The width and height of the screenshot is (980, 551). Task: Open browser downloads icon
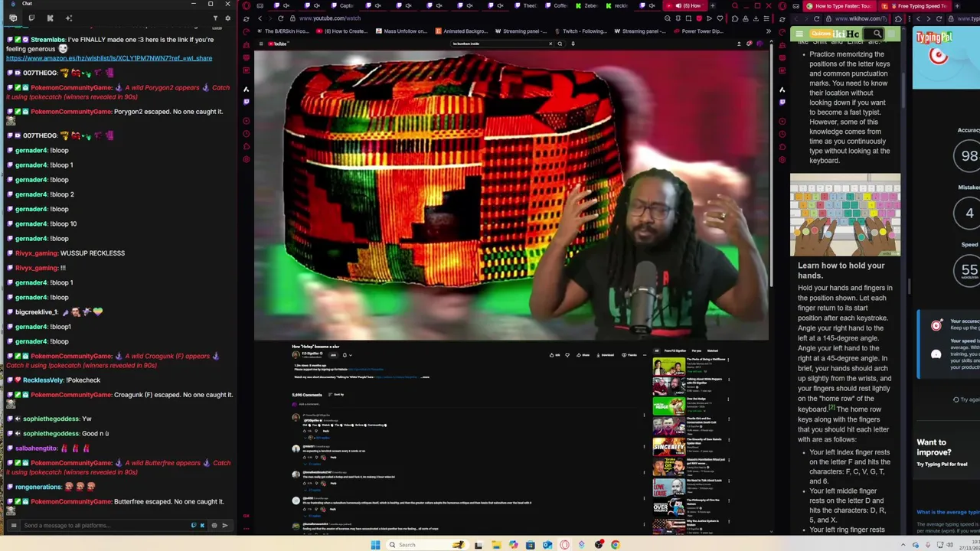click(756, 18)
